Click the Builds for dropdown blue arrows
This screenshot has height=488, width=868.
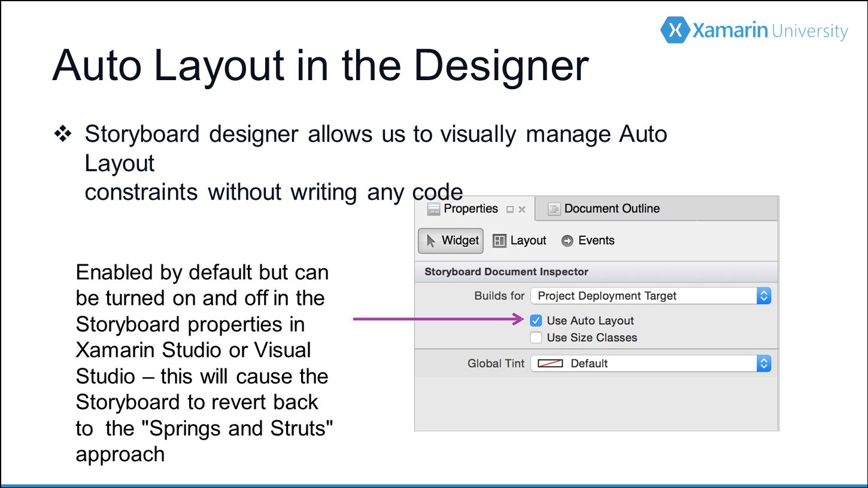763,296
